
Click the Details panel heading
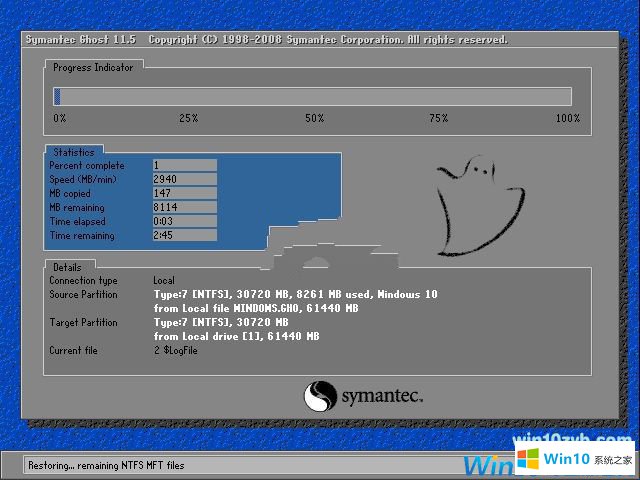pyautogui.click(x=67, y=267)
